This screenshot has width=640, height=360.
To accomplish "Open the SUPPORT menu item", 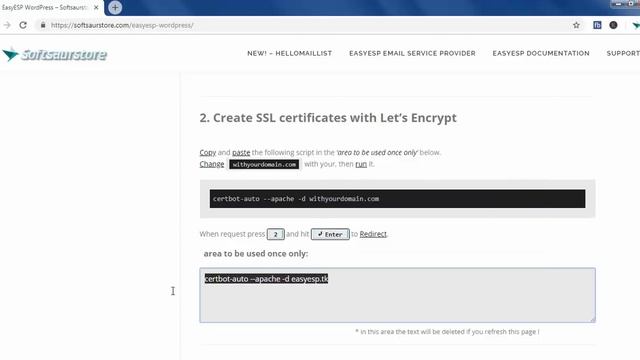I will coord(623,53).
